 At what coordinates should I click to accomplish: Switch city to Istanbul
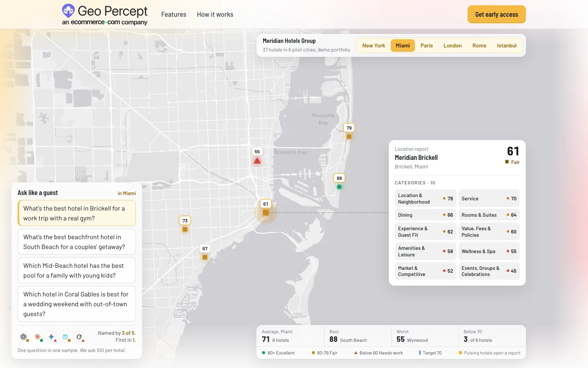(507, 45)
